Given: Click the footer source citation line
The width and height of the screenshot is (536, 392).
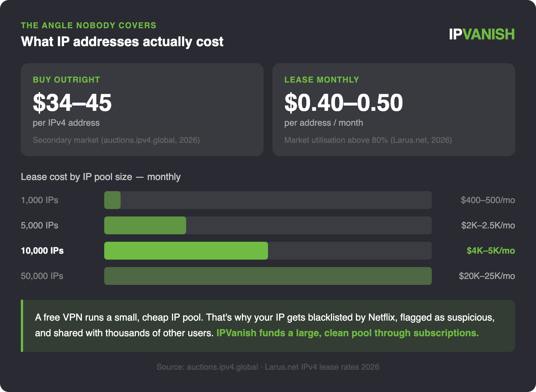Looking at the screenshot, I should (x=268, y=367).
